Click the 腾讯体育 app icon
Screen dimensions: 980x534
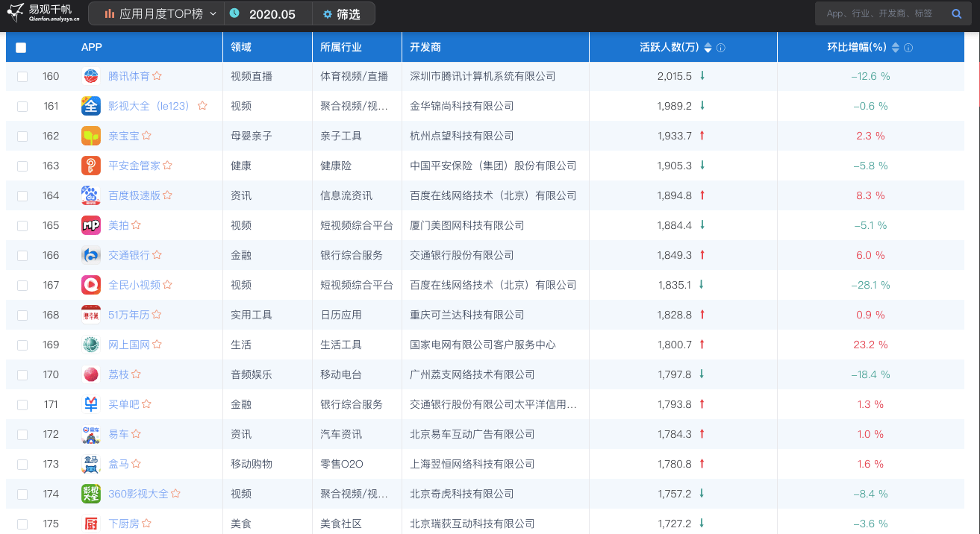[90, 76]
